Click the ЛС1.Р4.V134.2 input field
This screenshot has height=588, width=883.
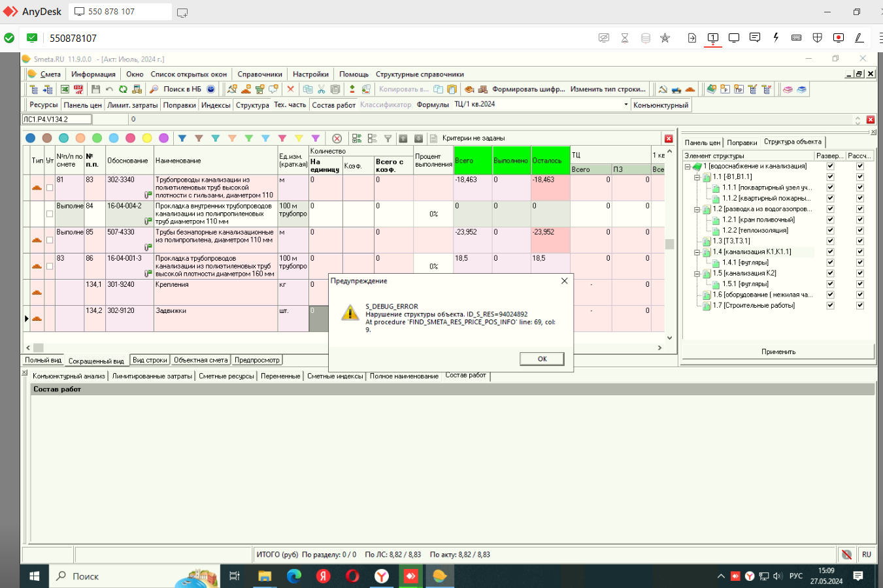point(57,120)
